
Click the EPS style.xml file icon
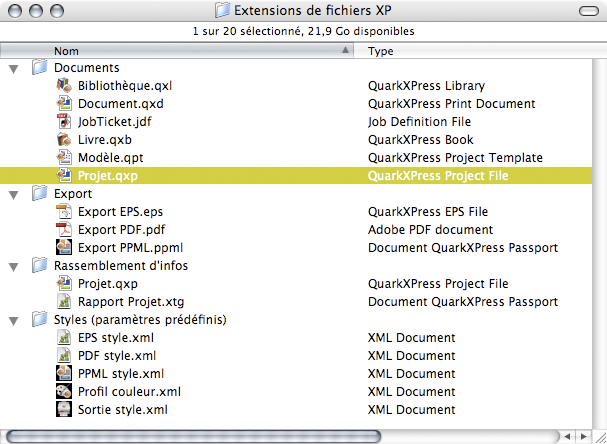point(64,338)
